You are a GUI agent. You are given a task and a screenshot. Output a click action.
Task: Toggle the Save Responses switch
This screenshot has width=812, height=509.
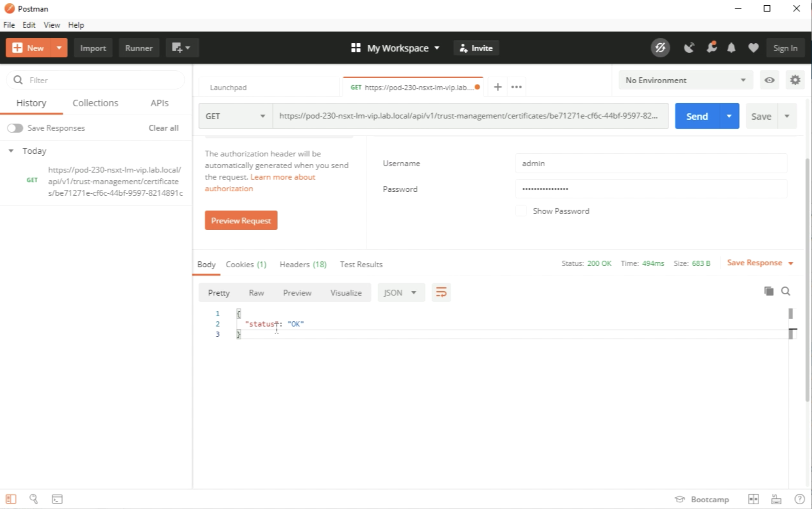click(15, 128)
